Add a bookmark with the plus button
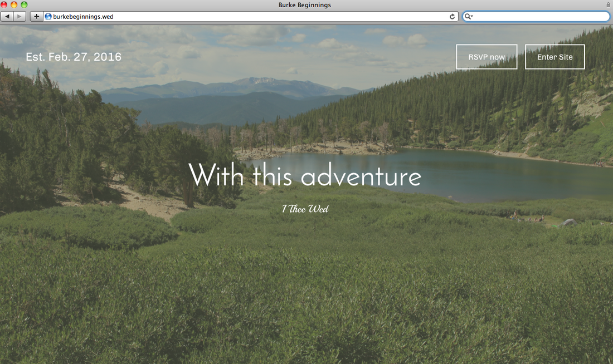The height and width of the screenshot is (364, 613). click(x=36, y=16)
